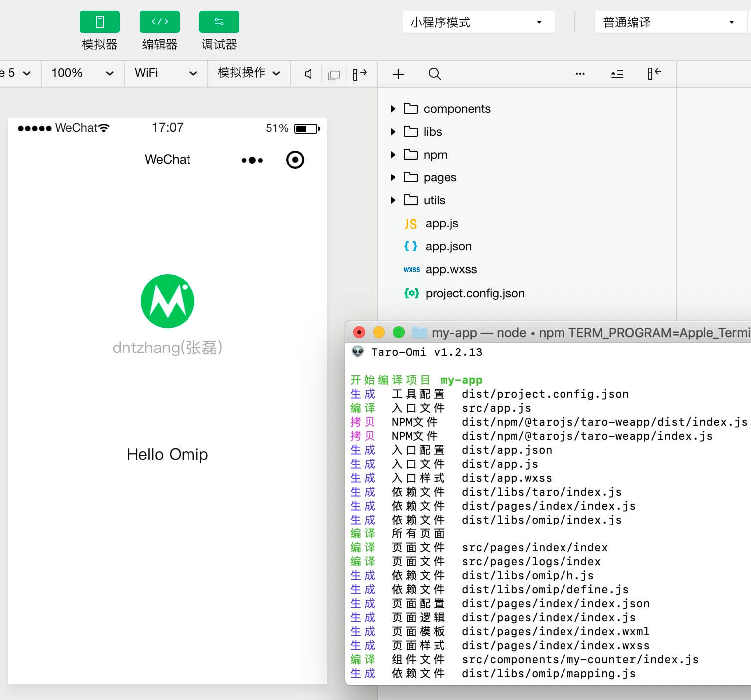Toggle the 调试器 debugger panel button

click(x=219, y=22)
